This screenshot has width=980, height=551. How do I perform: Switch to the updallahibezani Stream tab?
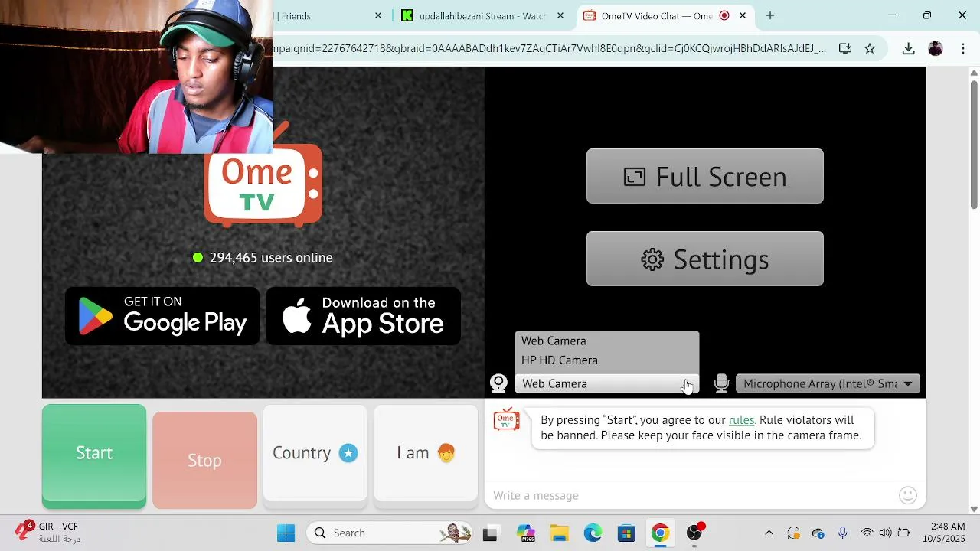click(x=482, y=15)
